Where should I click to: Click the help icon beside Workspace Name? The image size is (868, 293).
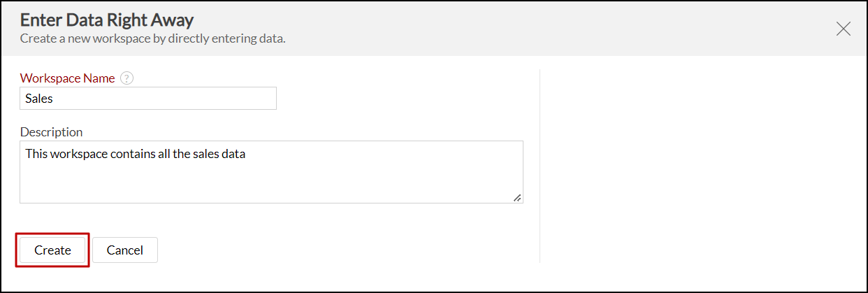coord(126,78)
